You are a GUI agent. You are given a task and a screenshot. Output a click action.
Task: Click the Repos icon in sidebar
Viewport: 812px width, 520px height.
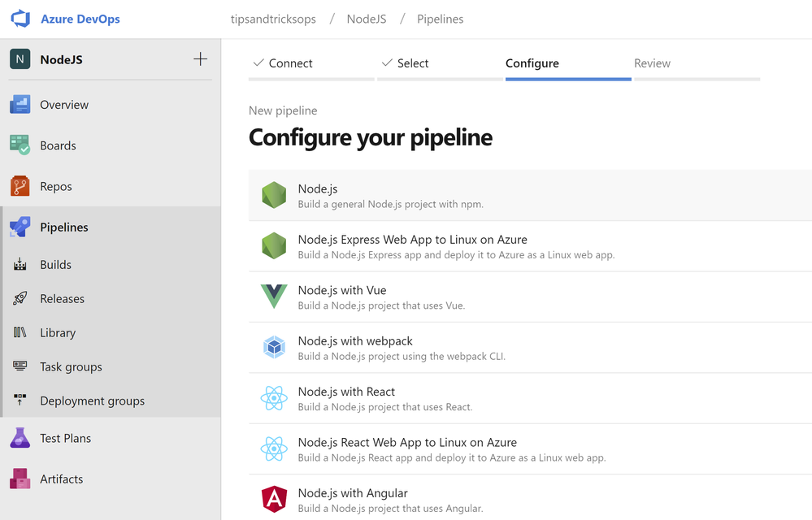(20, 186)
